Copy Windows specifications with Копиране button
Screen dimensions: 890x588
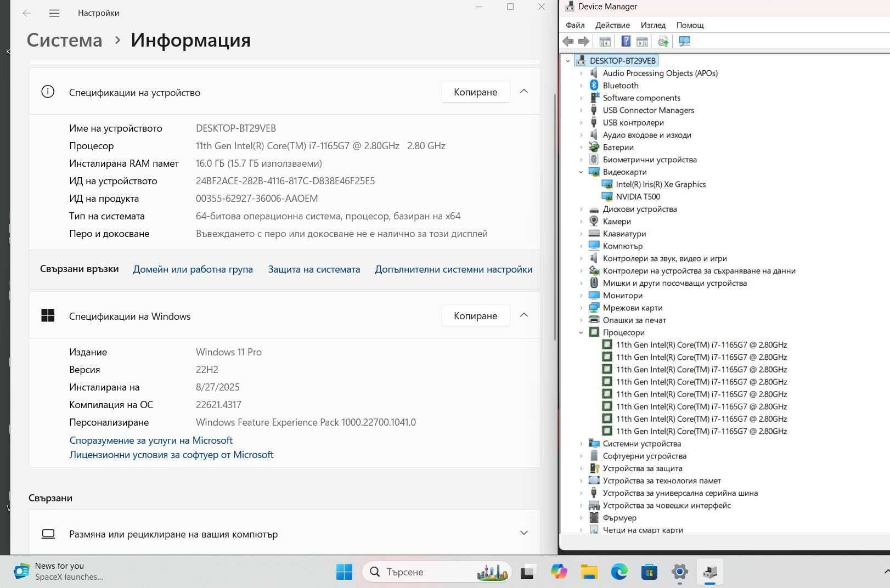coord(475,315)
